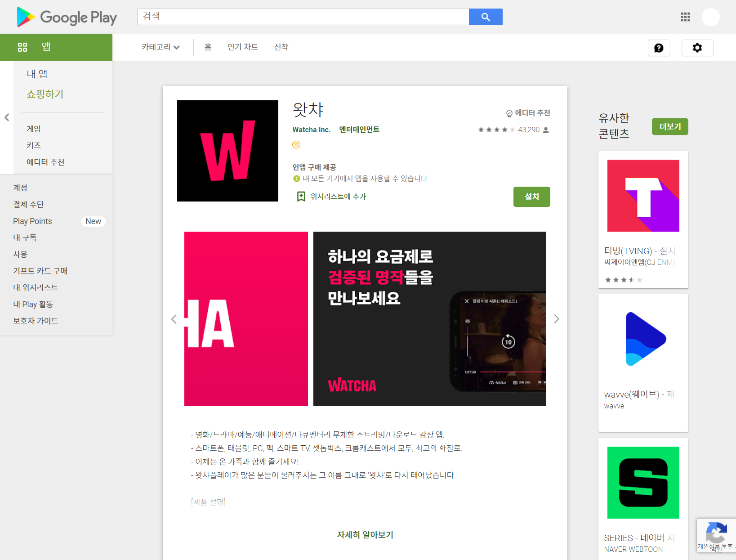This screenshot has height=560, width=736.
Task: Open 내 위시리스트 in sidebar
Action: coord(36,287)
